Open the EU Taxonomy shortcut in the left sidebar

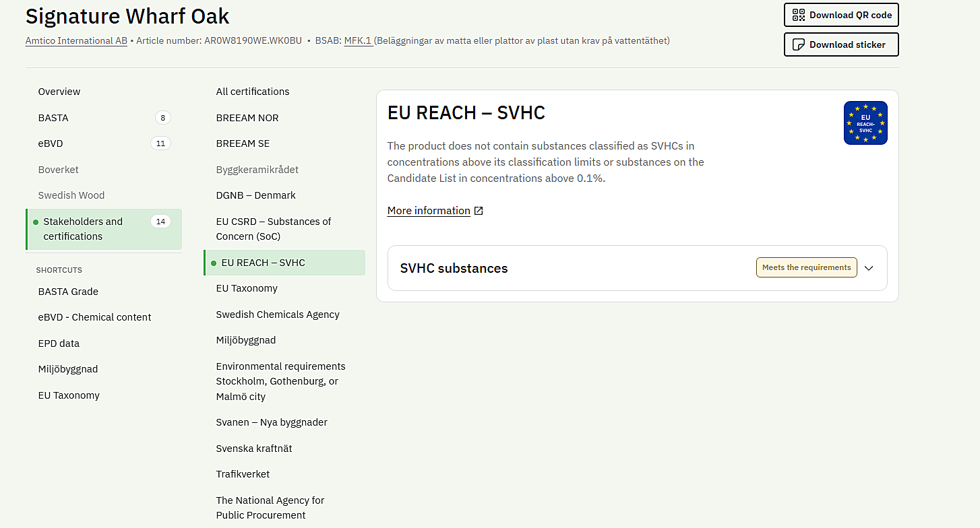click(69, 395)
